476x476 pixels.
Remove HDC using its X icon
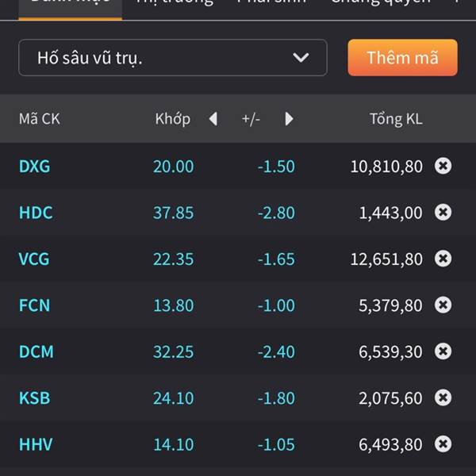[443, 212]
